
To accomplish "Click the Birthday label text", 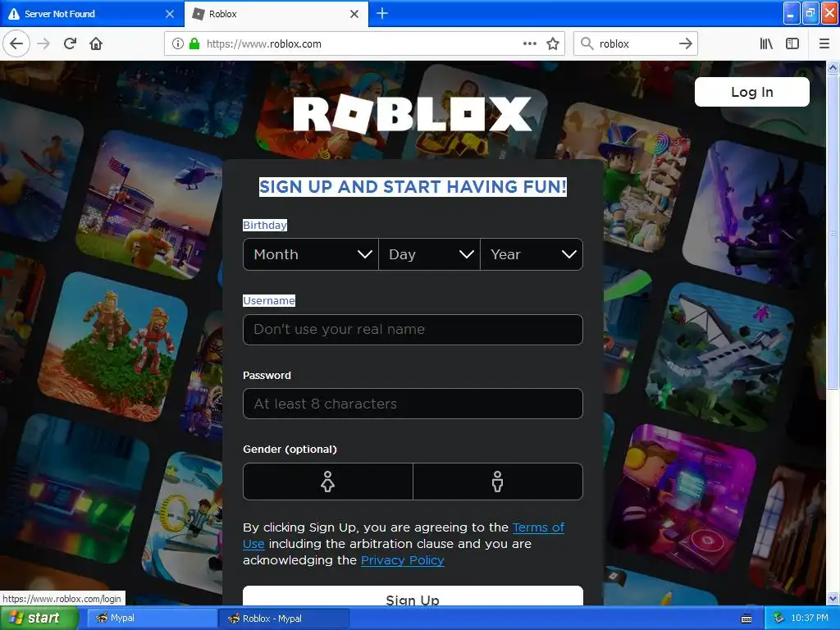I will click(265, 225).
